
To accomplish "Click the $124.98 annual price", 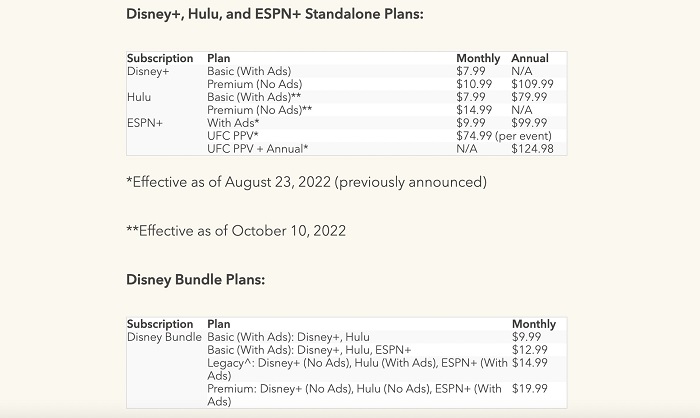I will click(x=532, y=149).
